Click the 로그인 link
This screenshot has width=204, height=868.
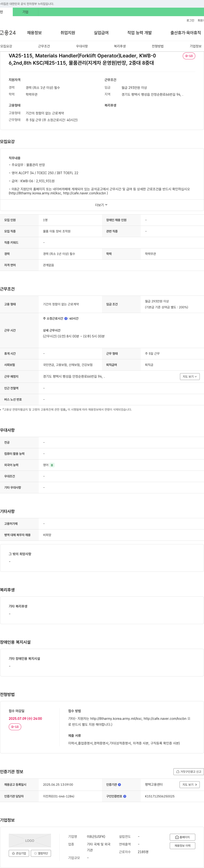190,21
